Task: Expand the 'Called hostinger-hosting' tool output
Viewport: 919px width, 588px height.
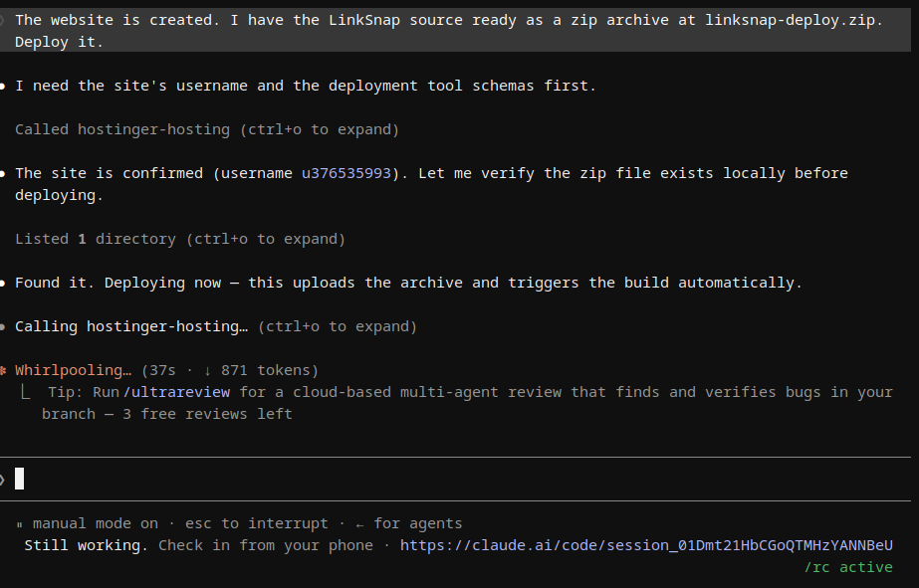Action: coord(207,129)
